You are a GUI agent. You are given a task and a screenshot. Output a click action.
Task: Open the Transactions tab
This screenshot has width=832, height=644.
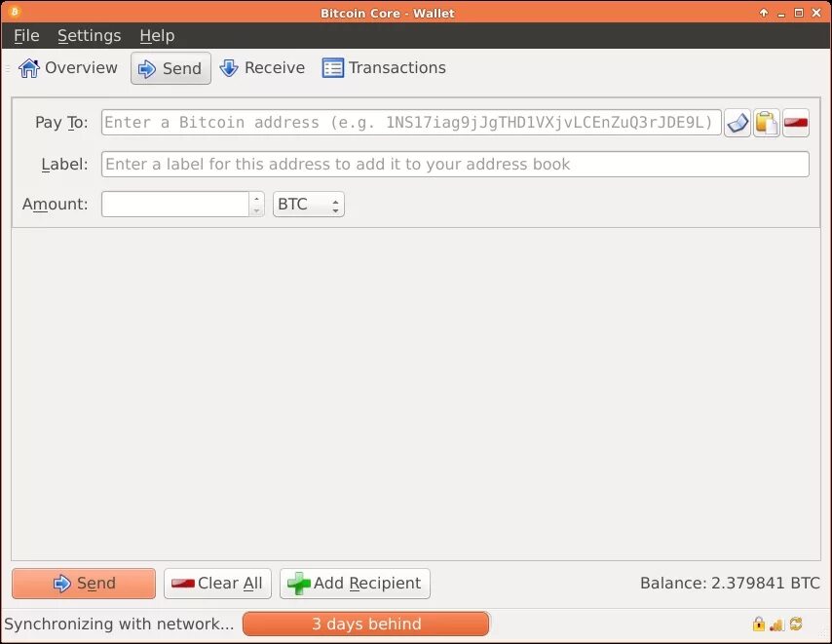point(384,68)
